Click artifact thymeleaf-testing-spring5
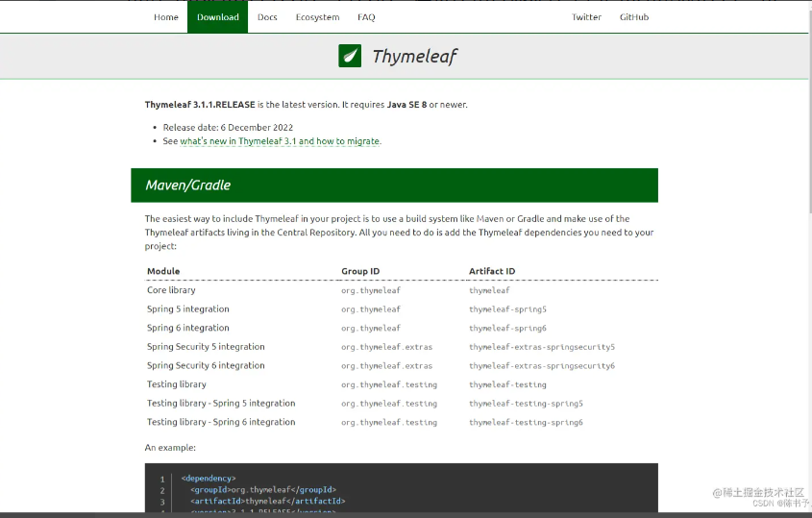 (527, 404)
